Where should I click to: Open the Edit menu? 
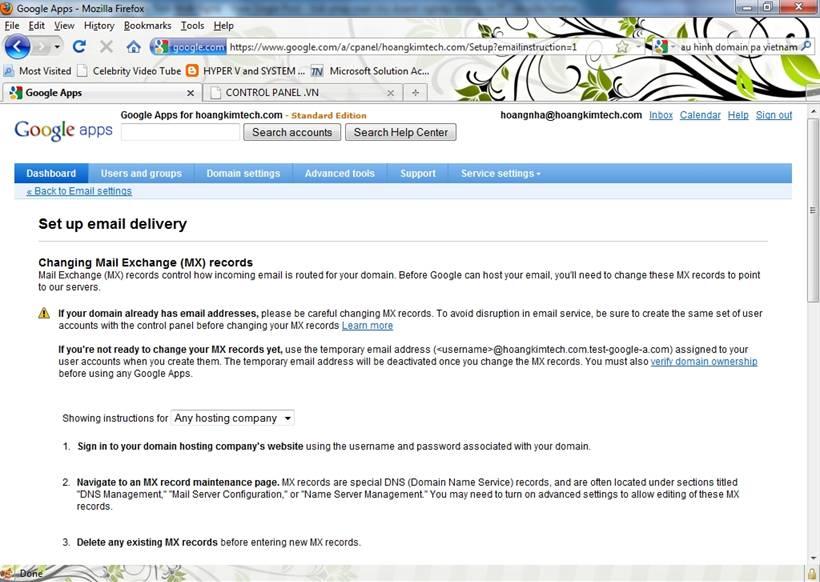37,26
